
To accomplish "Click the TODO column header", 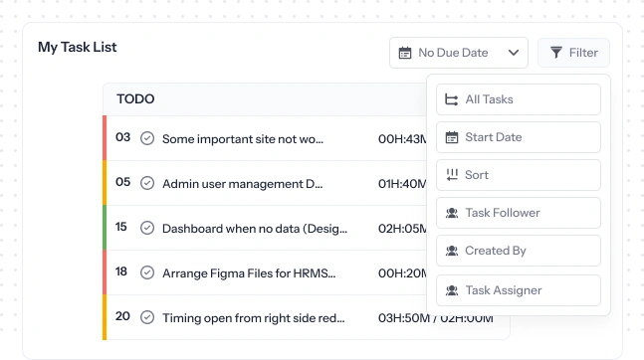I will [135, 98].
